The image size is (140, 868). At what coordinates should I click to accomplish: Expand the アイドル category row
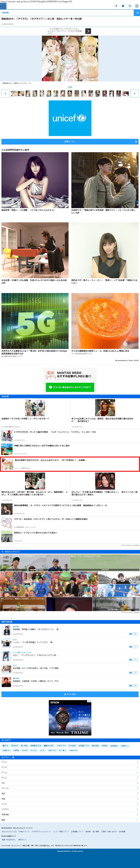click(70, 788)
